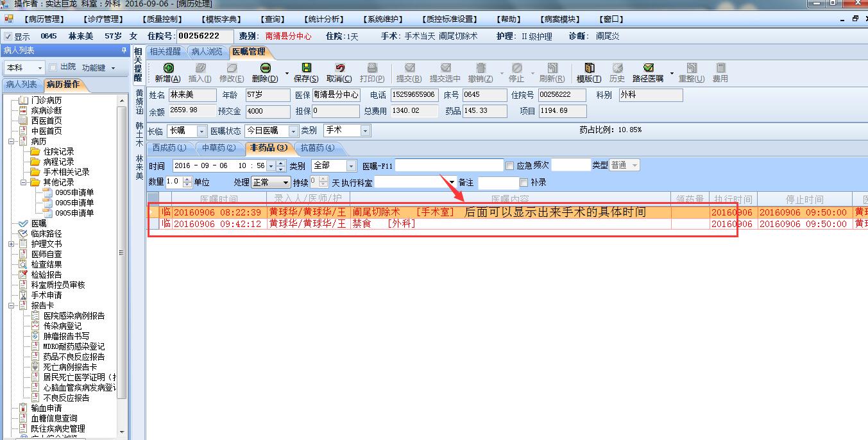868x440 pixels.
Task: Toggle the 出院 checkbox
Action: tap(53, 67)
